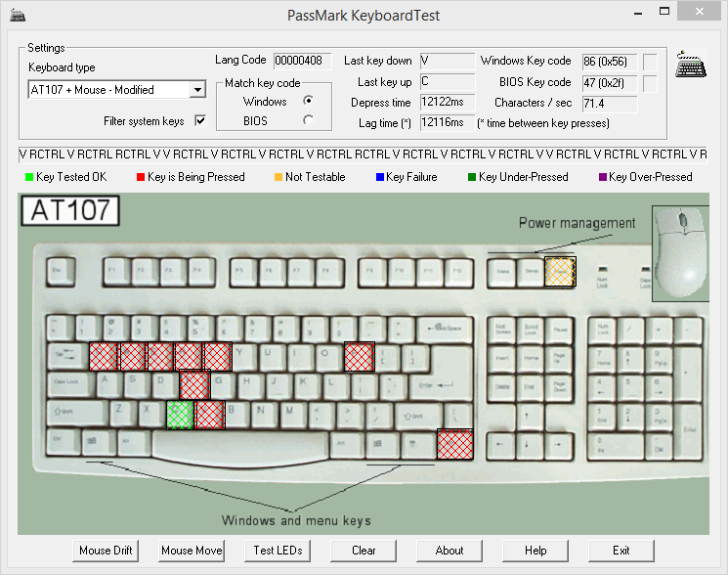Image resolution: width=728 pixels, height=575 pixels.
Task: Click the Characters / sec value 71.4
Action: click(x=610, y=104)
